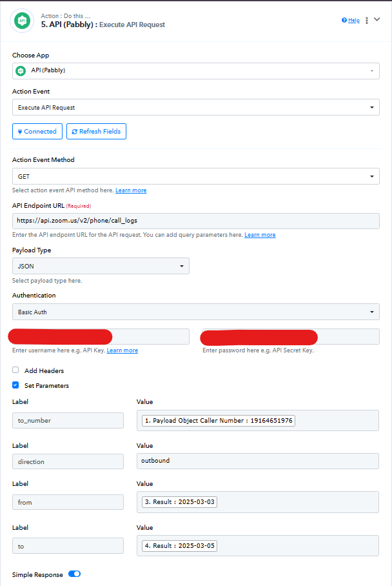Click the green API icon in Choose App field
Screen dimensions: 392x586
click(21, 70)
